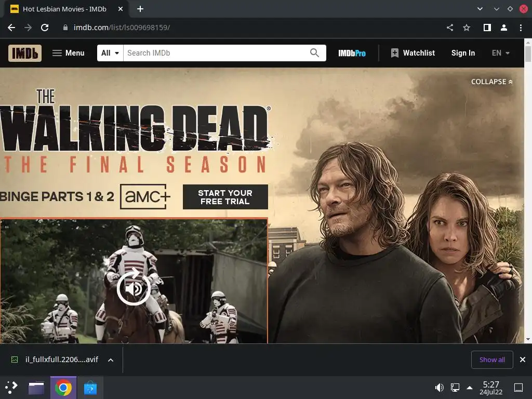The image size is (532, 399).
Task: Open a new browser tab
Action: point(140,9)
